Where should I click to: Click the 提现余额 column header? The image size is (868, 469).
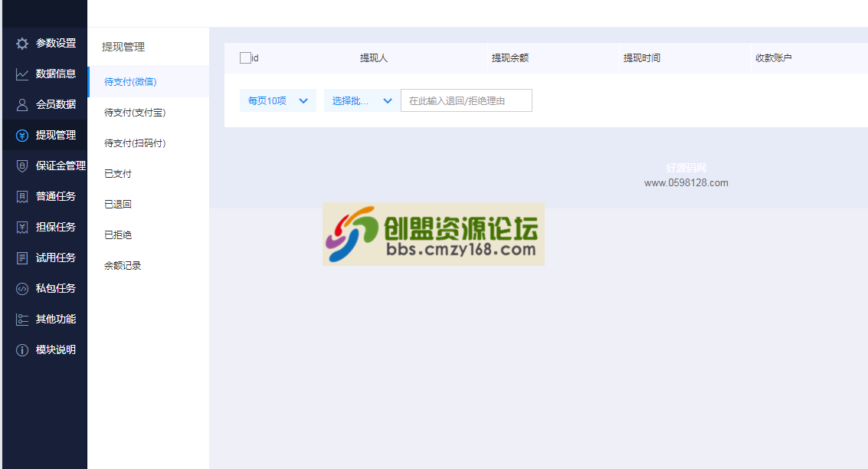510,58
